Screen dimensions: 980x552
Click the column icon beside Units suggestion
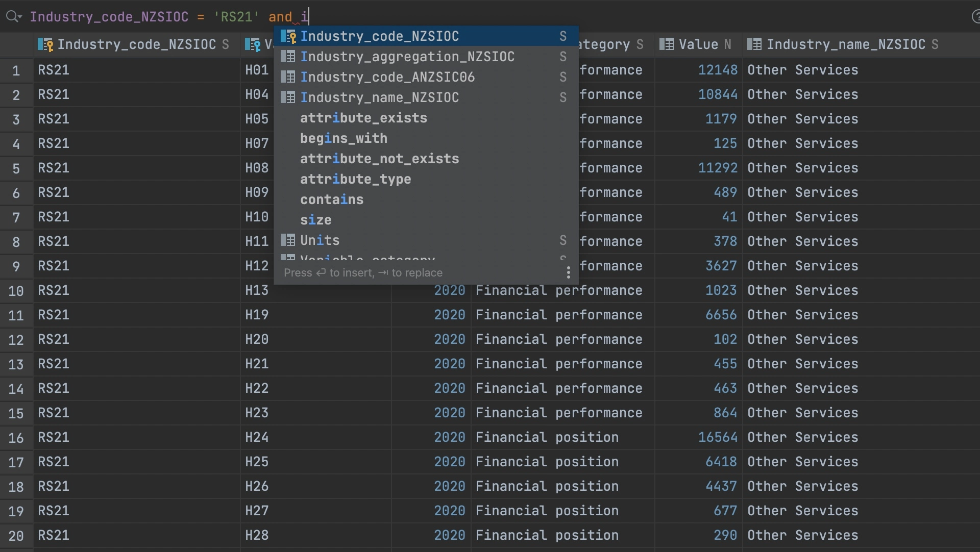pyautogui.click(x=288, y=240)
